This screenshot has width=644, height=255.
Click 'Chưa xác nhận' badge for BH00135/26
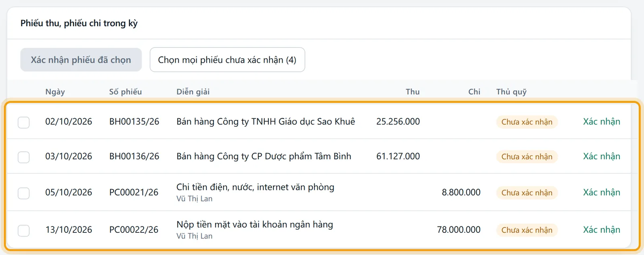click(527, 122)
